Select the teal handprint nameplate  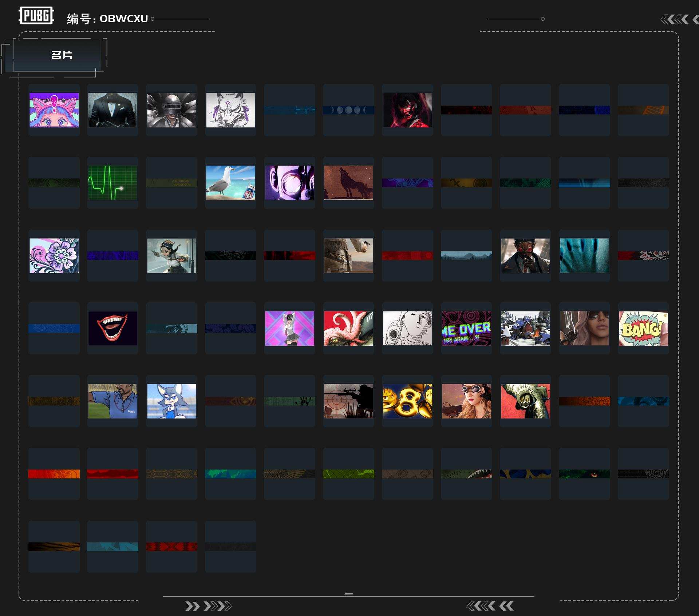(x=584, y=255)
